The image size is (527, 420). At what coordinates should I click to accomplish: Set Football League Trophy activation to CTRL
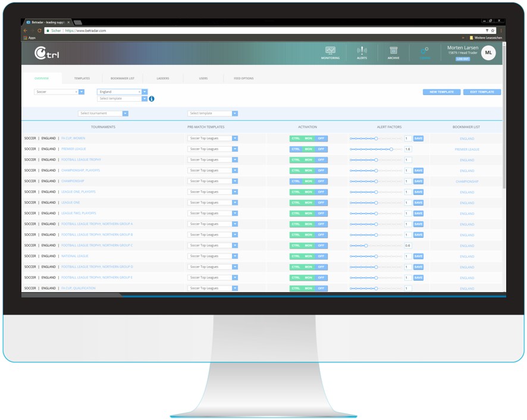pyautogui.click(x=296, y=160)
